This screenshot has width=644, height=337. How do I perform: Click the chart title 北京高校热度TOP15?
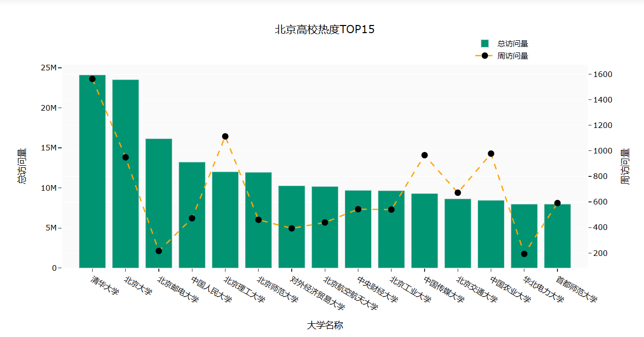click(325, 30)
